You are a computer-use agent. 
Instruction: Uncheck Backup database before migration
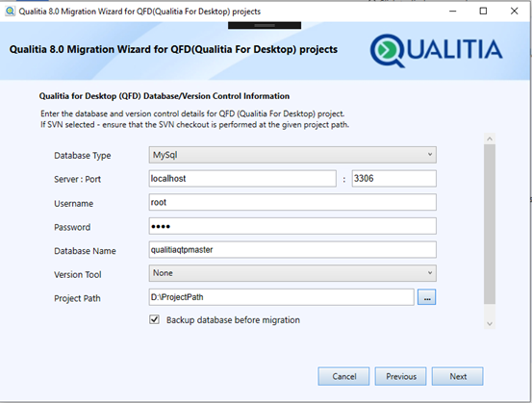154,319
